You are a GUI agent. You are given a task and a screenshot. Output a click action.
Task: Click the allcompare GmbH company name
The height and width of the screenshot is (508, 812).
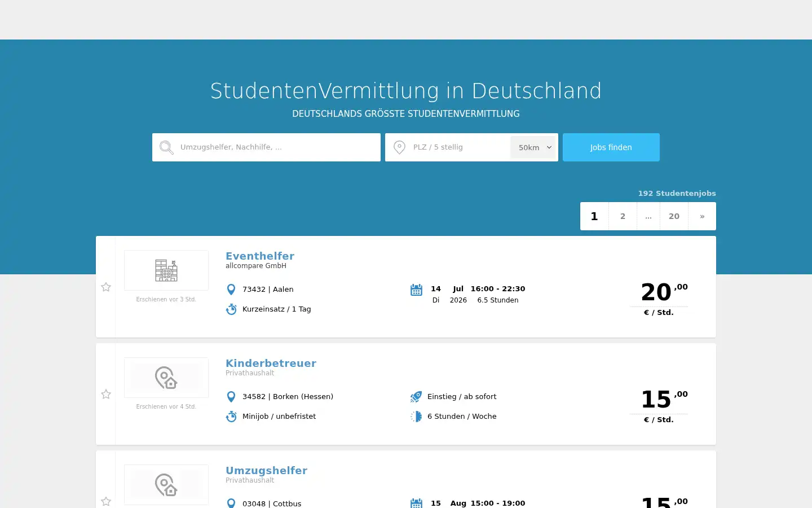point(256,266)
